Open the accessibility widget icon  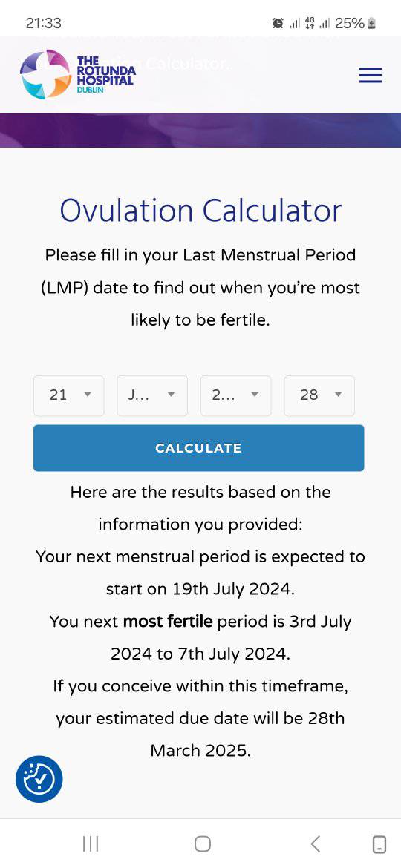(39, 779)
